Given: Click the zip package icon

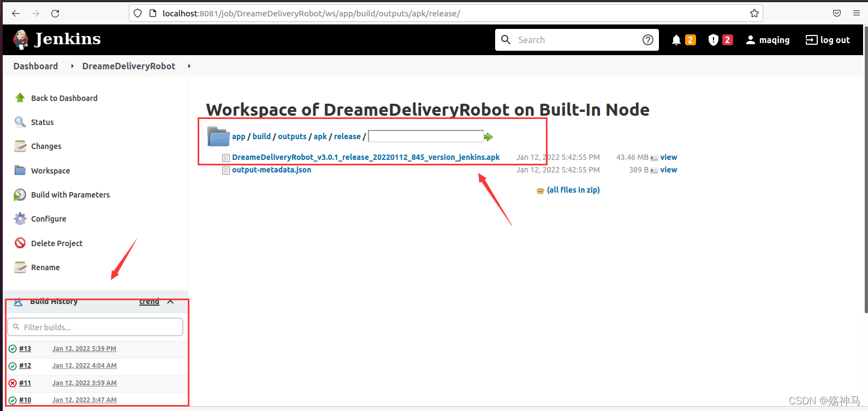Looking at the screenshot, I should coord(540,190).
